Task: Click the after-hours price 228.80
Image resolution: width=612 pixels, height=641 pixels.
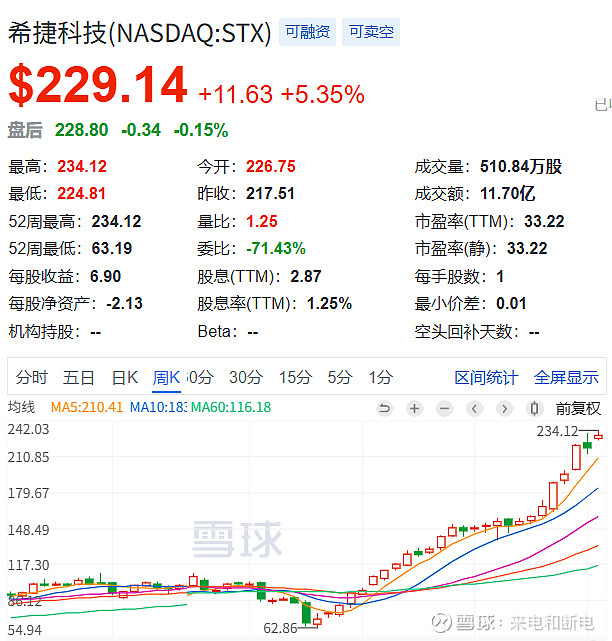Action: pos(81,130)
